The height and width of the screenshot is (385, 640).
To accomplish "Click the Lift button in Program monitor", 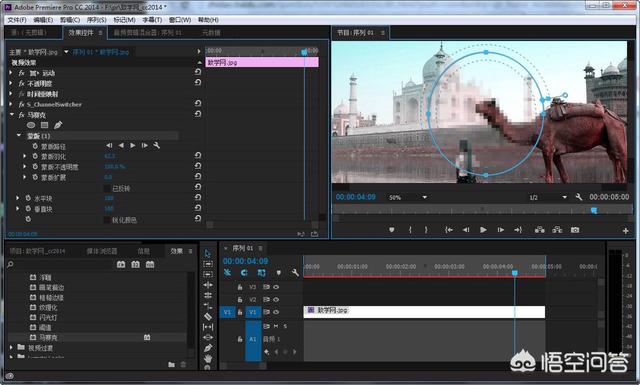I will click(540, 230).
